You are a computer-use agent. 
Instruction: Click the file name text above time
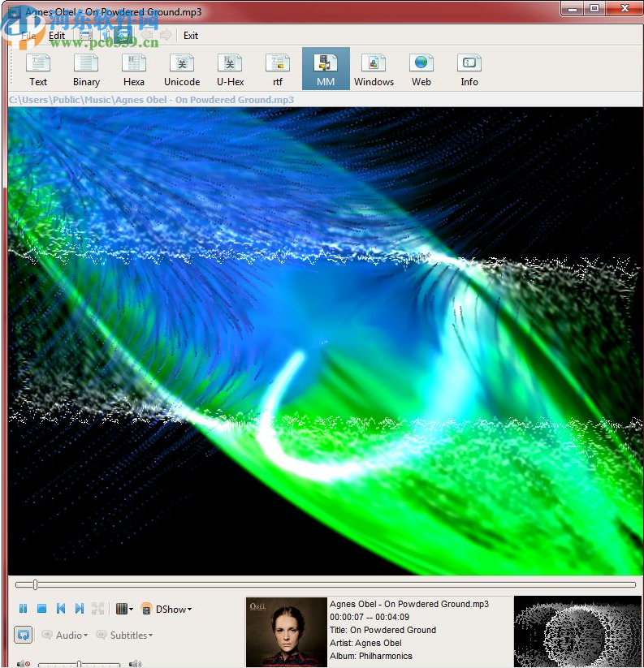pos(409,604)
